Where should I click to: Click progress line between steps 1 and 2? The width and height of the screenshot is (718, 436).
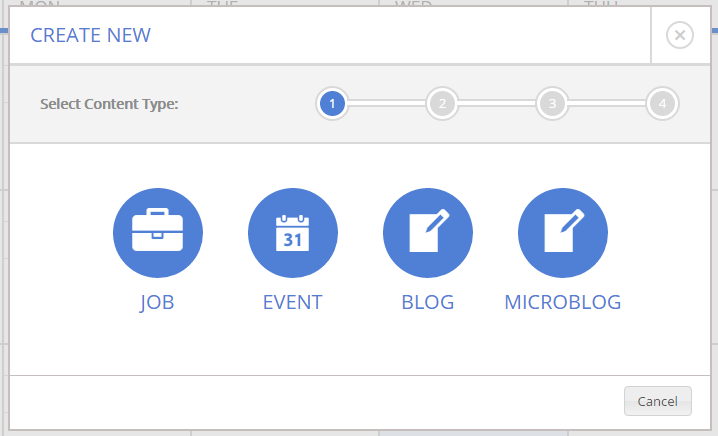click(387, 103)
